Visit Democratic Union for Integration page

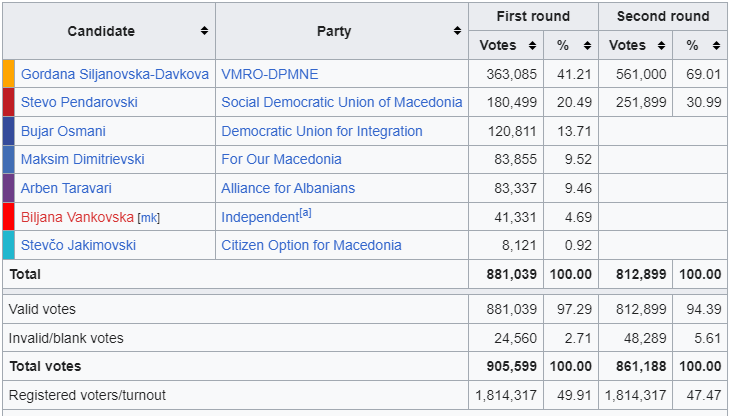click(322, 131)
